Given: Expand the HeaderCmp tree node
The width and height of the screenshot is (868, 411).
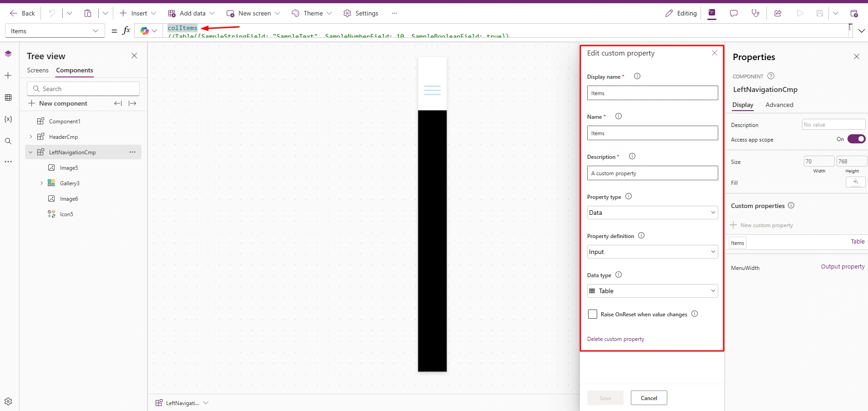Looking at the screenshot, I should coord(30,137).
